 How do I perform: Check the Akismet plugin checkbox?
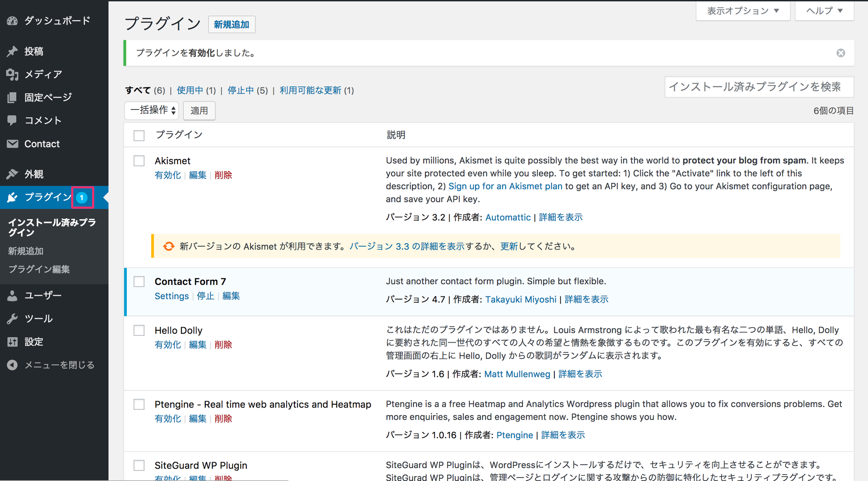pyautogui.click(x=139, y=161)
